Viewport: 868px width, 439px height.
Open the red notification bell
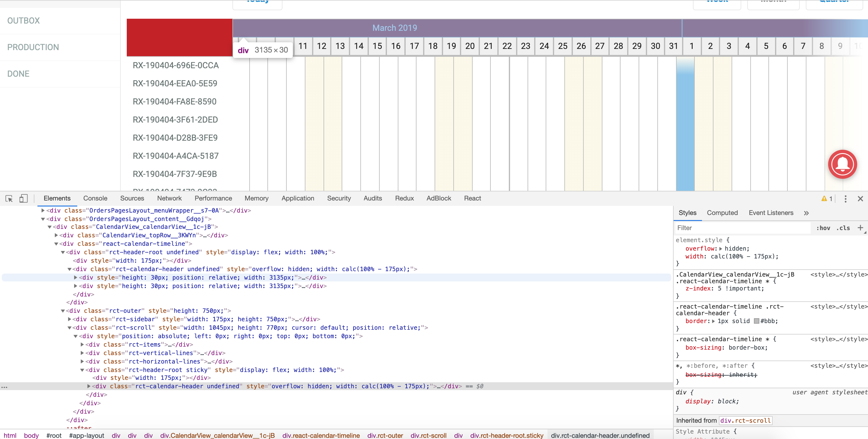(842, 164)
